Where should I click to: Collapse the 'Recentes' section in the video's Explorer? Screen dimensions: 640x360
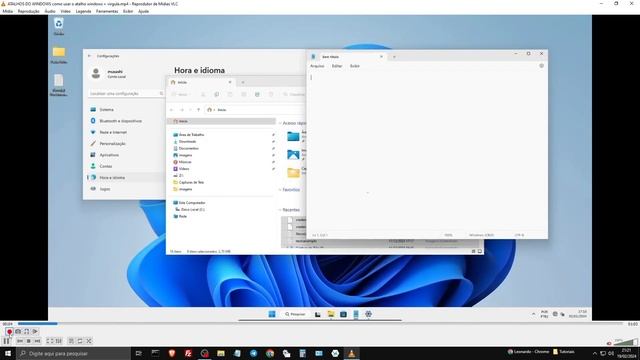pyautogui.click(x=280, y=210)
